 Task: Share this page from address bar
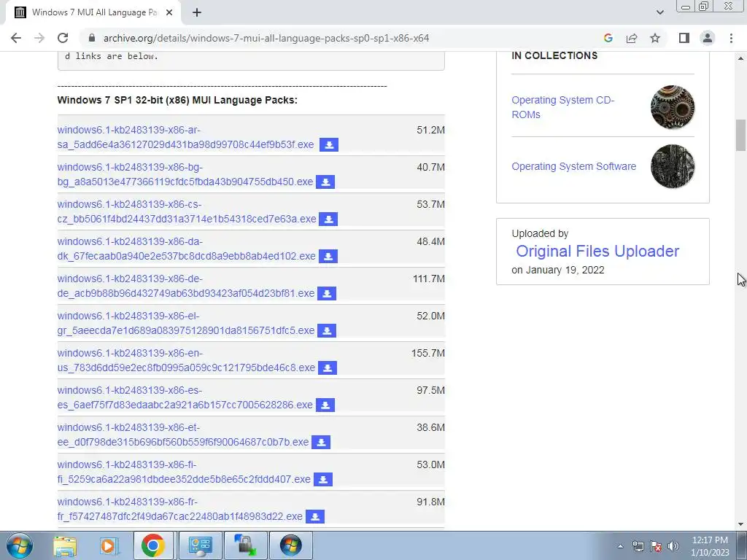[x=632, y=38]
